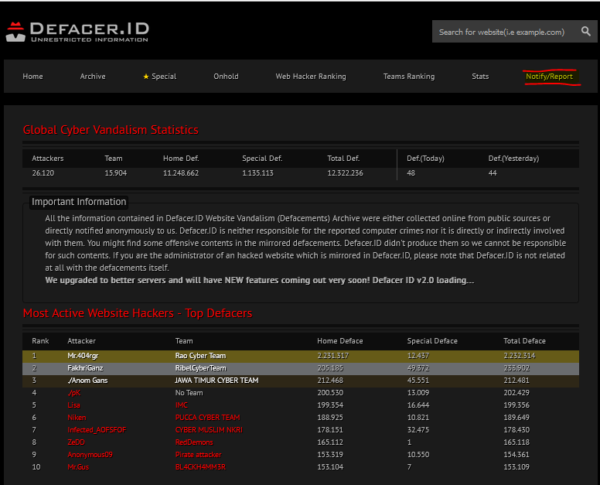Open JAWA TIMUR CYBER TEAM page
600x485 pixels.
pos(217,380)
